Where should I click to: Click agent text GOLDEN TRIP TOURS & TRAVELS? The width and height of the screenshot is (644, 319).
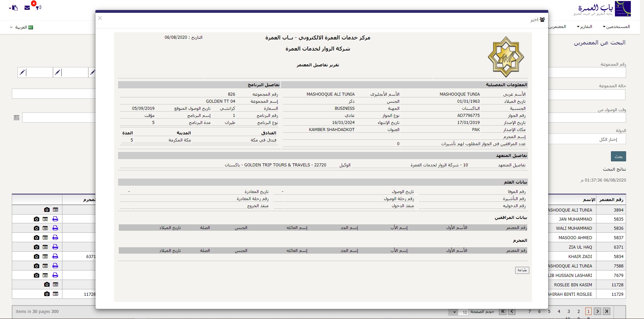coord(277,165)
